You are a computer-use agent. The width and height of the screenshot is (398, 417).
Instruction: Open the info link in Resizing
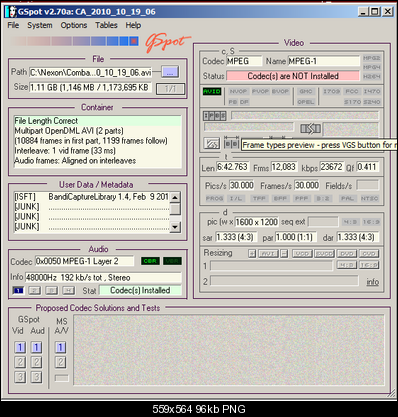(x=373, y=282)
